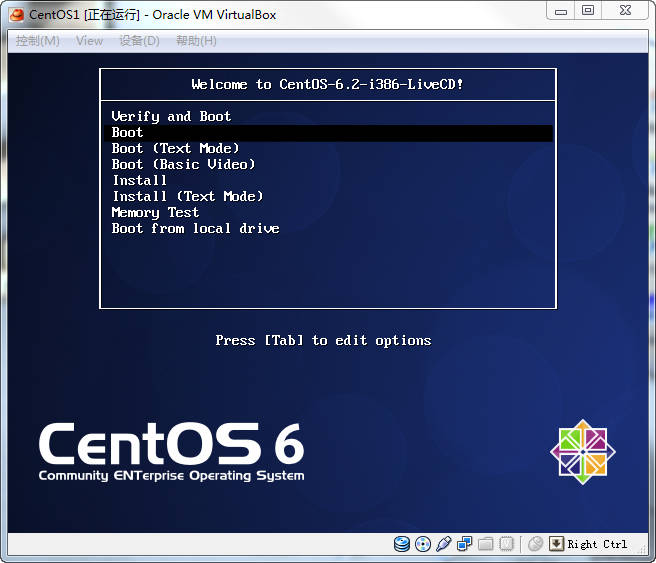
Task: Maximize the VirtualBox window
Action: coord(588,11)
